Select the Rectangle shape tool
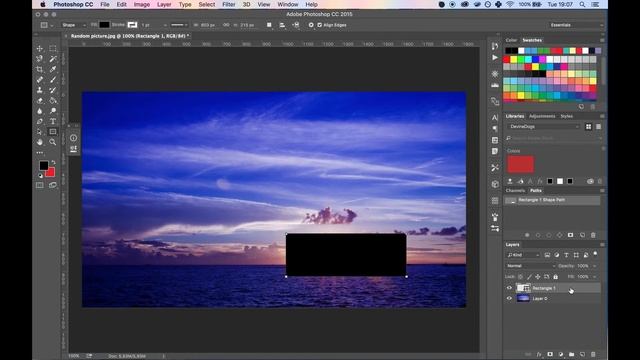The width and height of the screenshot is (640, 360). 53,132
